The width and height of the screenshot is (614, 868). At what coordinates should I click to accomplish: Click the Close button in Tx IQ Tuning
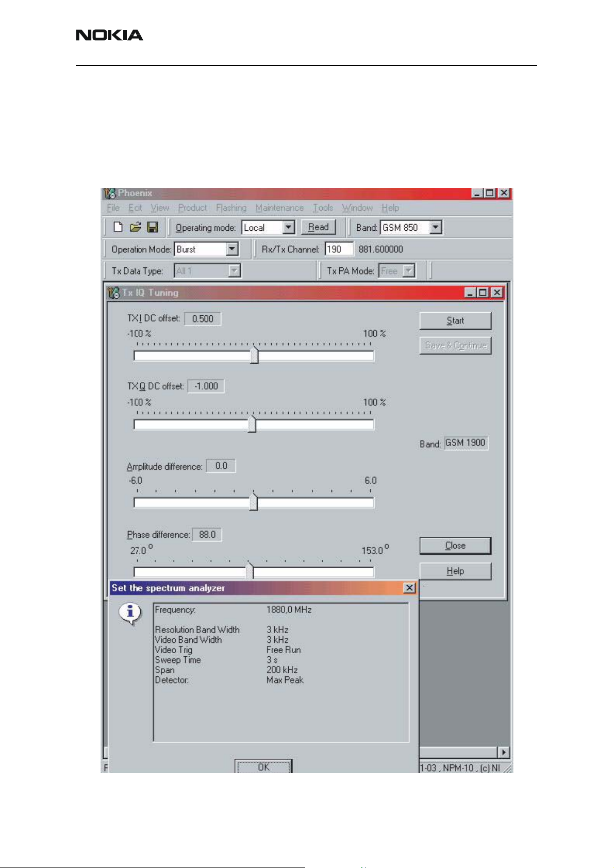tap(455, 546)
